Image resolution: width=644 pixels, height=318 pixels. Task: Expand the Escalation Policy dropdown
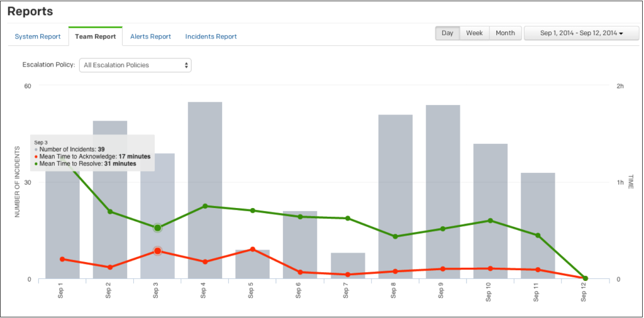point(135,65)
